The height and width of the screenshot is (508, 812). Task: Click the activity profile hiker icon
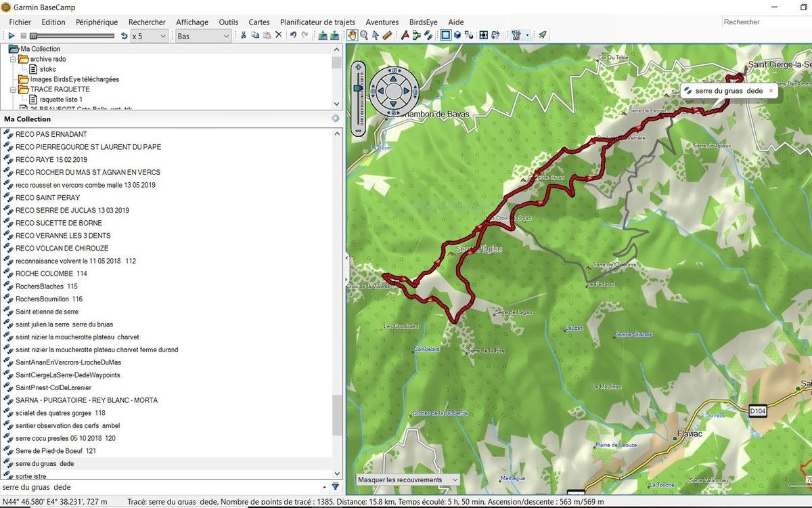coord(516,35)
